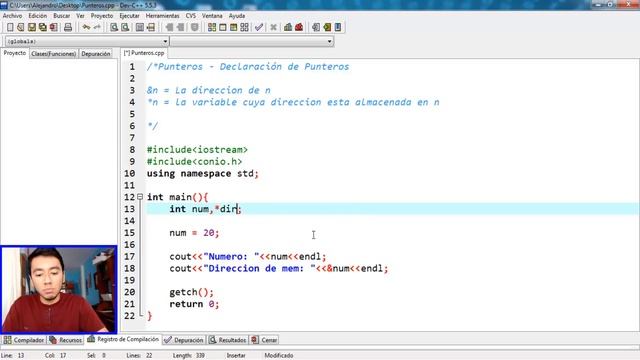The height and width of the screenshot is (360, 640).
Task: Open the CVS menu
Action: click(x=191, y=16)
